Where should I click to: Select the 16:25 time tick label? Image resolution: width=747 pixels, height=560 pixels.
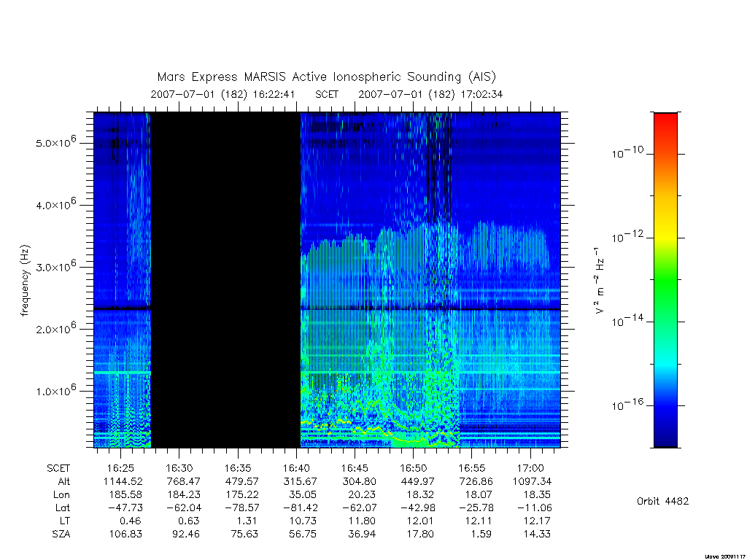[120, 468]
